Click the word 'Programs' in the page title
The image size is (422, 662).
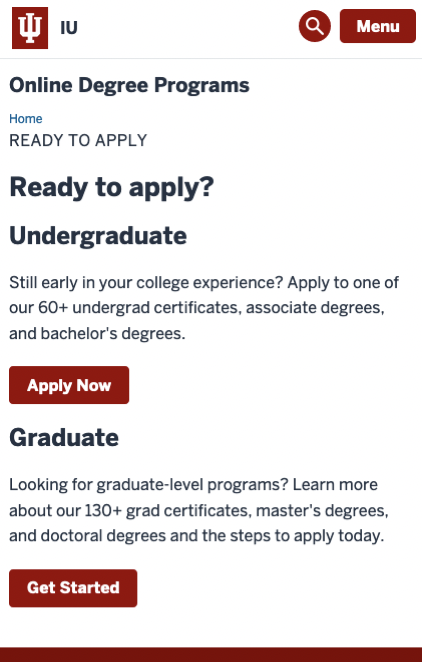point(202,86)
